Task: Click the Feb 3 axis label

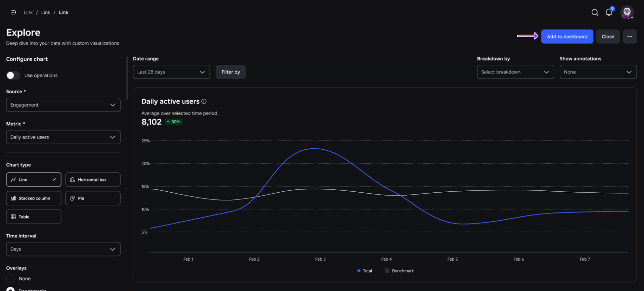Action: [x=320, y=259]
